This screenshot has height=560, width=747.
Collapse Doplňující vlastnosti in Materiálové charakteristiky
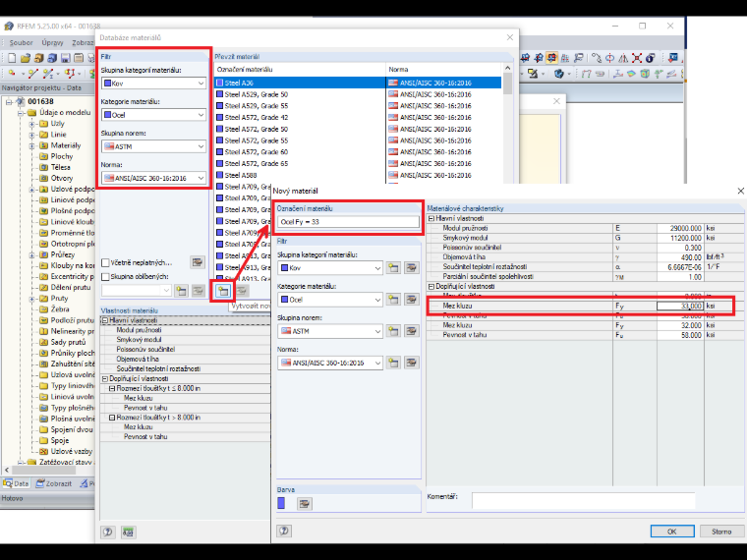(431, 287)
